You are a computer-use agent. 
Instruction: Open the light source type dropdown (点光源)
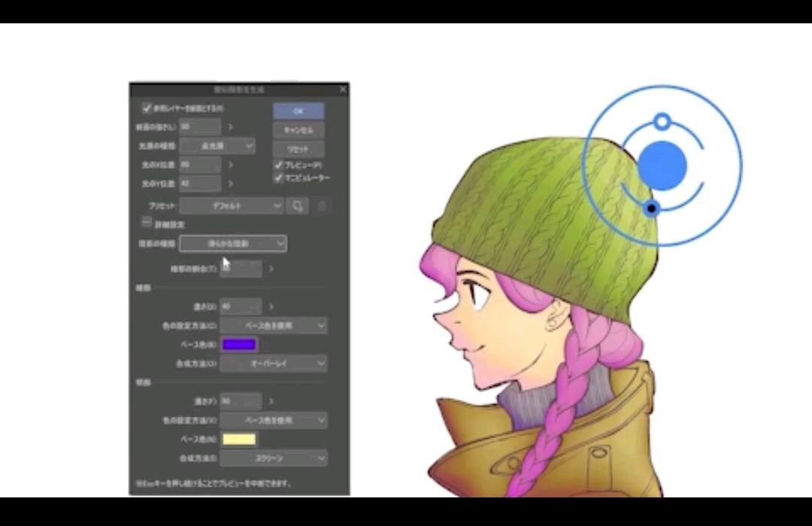coord(217,146)
